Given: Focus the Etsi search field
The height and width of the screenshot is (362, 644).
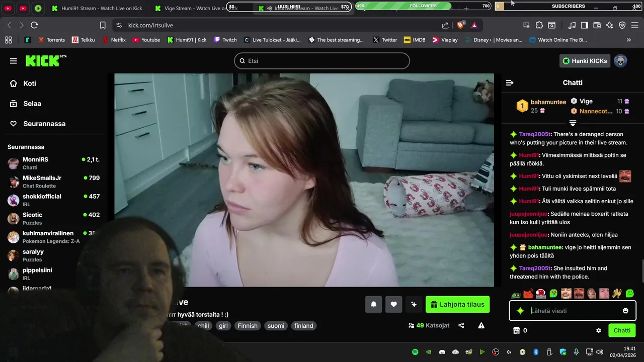Looking at the screenshot, I should tap(322, 61).
